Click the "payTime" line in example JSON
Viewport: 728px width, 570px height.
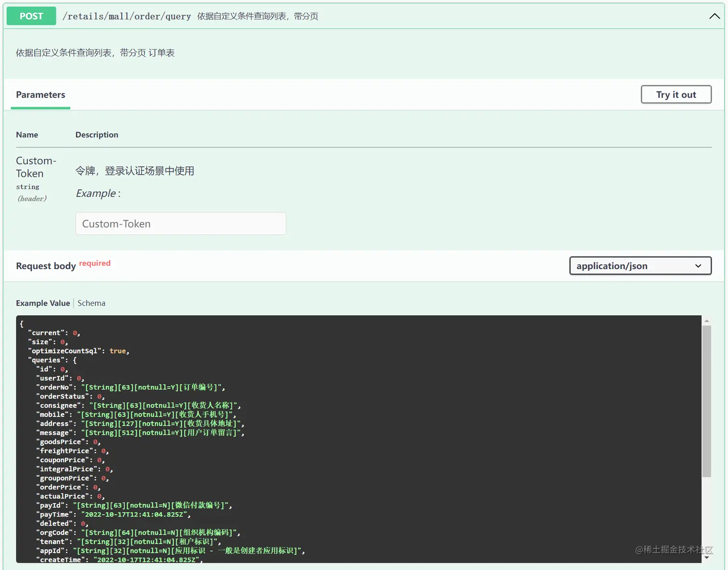pos(114,515)
